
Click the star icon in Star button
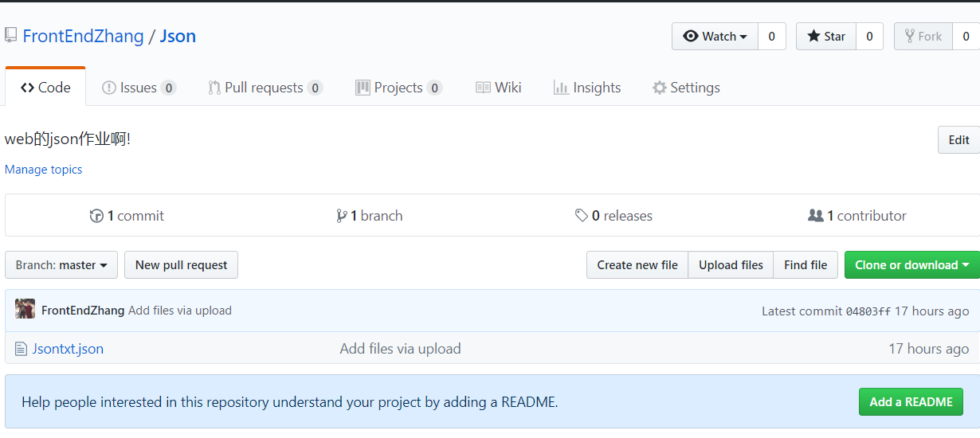pos(813,36)
